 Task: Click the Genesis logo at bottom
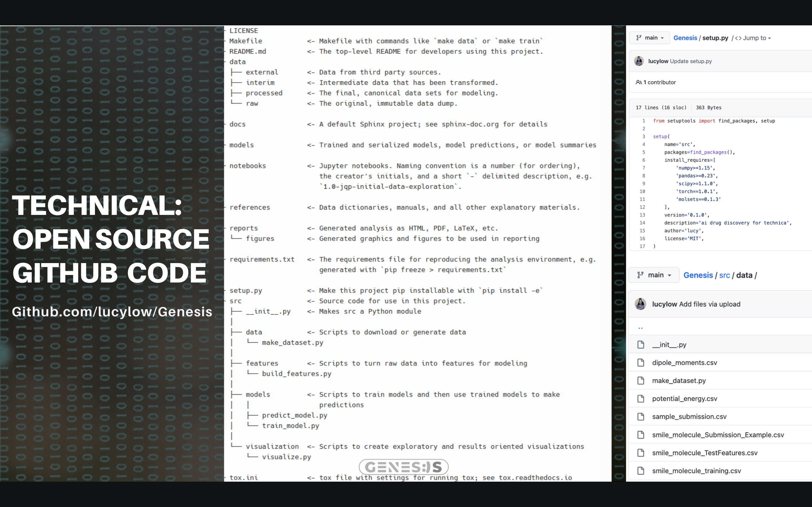click(403, 467)
